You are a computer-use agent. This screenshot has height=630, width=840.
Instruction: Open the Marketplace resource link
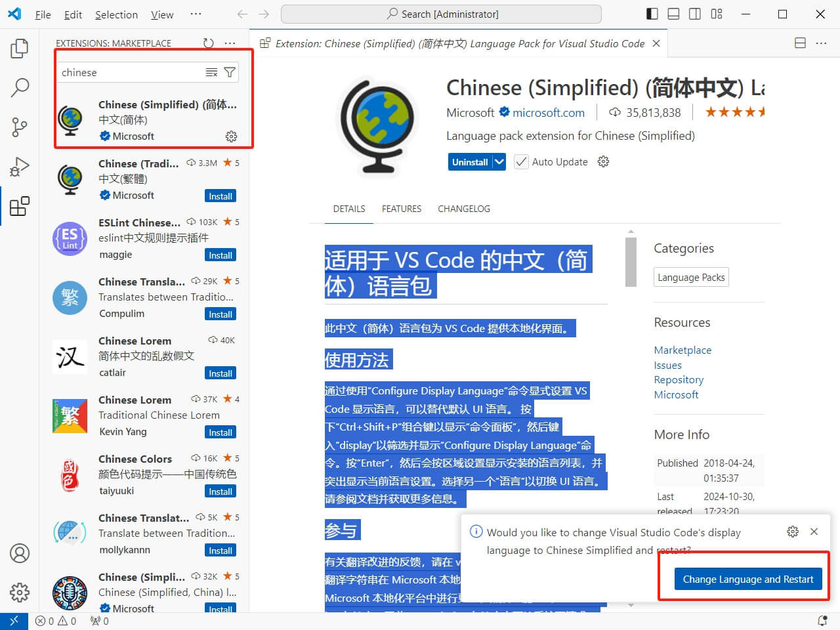tap(682, 350)
